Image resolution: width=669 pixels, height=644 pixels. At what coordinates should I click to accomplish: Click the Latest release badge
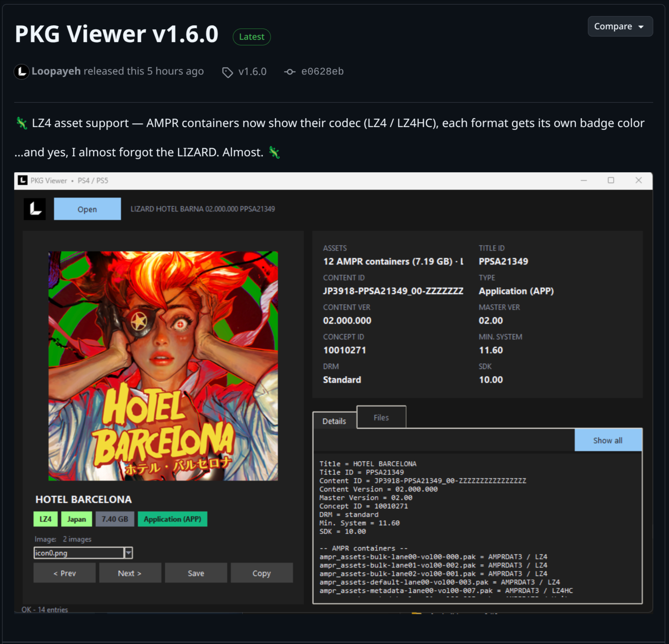[x=252, y=37]
